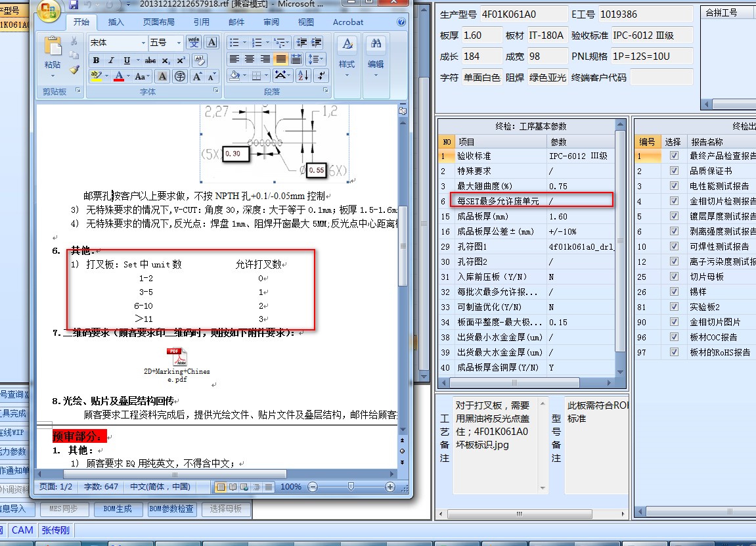
Task: Click the Grow Font icon
Action: 196,76
